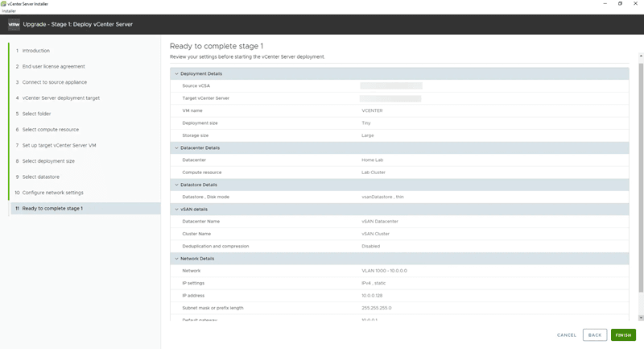Minimize the installer window
644x349 pixels.
(x=605, y=4)
